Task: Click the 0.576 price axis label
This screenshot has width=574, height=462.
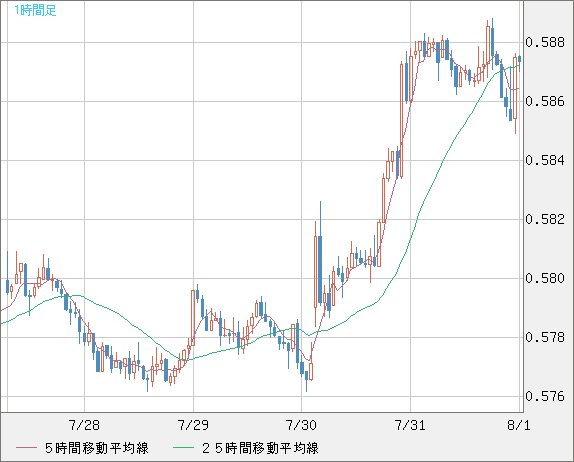Action: click(x=545, y=396)
